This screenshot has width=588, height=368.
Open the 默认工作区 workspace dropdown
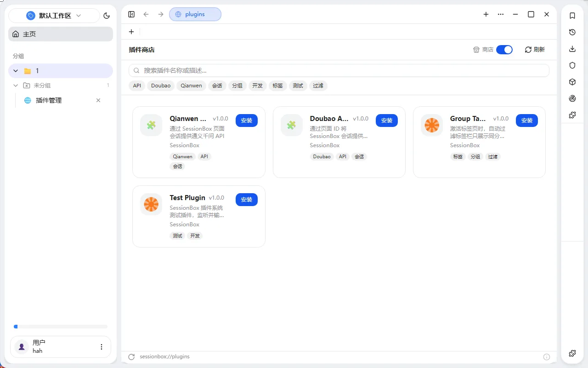(x=54, y=16)
